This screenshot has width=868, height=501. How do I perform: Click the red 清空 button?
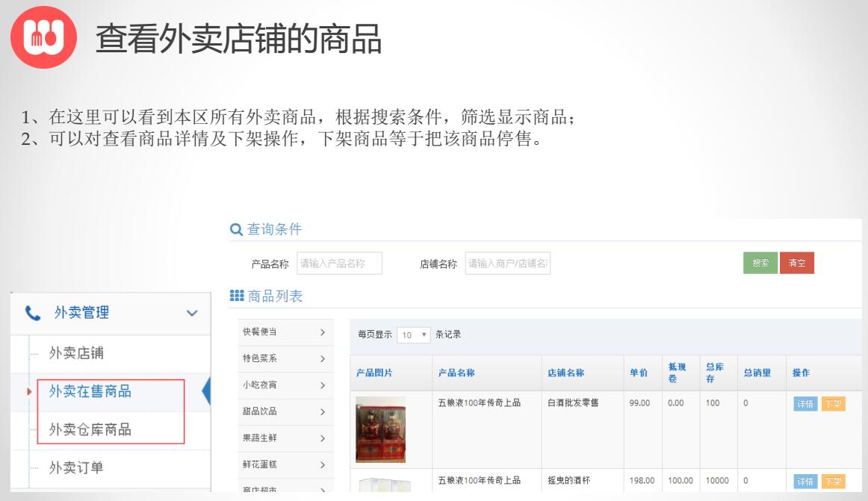tap(797, 263)
